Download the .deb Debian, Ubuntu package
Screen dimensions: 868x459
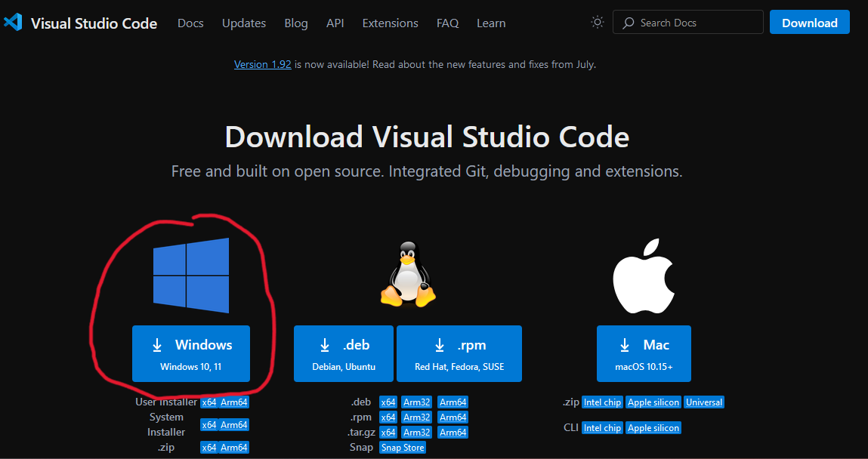(x=344, y=353)
